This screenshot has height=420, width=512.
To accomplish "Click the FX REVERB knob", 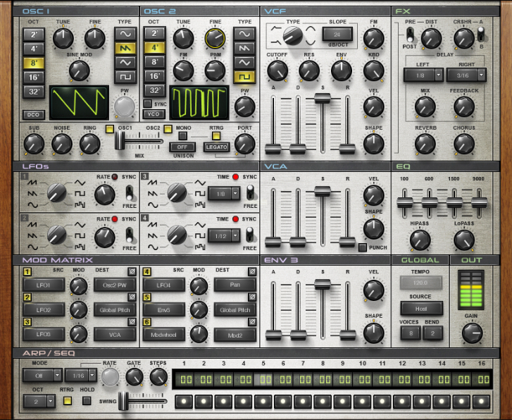I will [425, 144].
